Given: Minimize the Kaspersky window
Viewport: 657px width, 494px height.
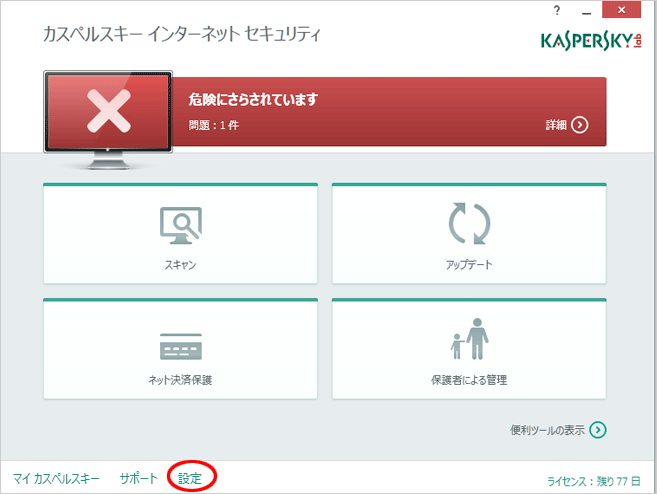Looking at the screenshot, I should [x=587, y=11].
